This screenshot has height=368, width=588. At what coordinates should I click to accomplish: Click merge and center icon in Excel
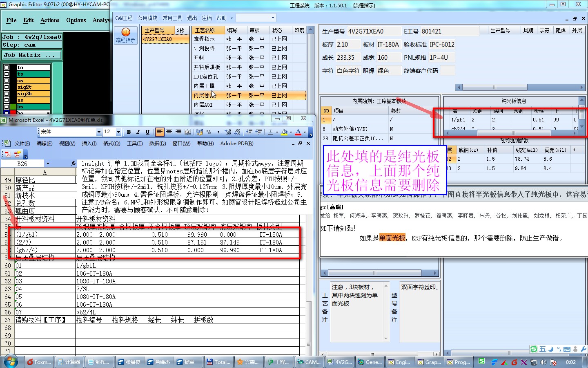188,132
